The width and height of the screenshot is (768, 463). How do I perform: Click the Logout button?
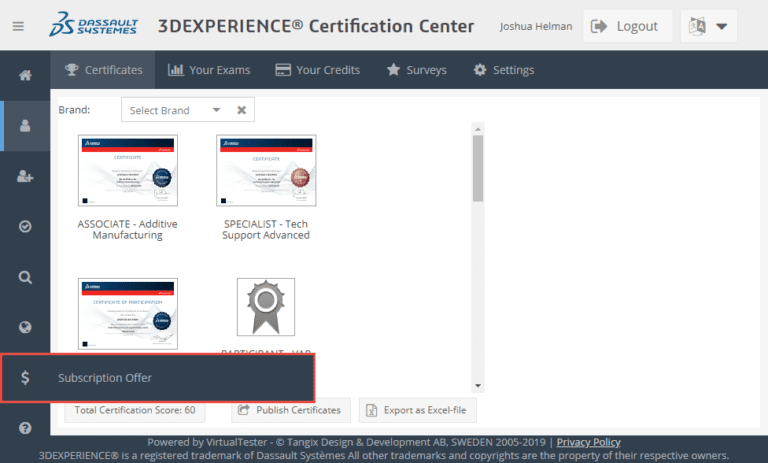pos(626,27)
